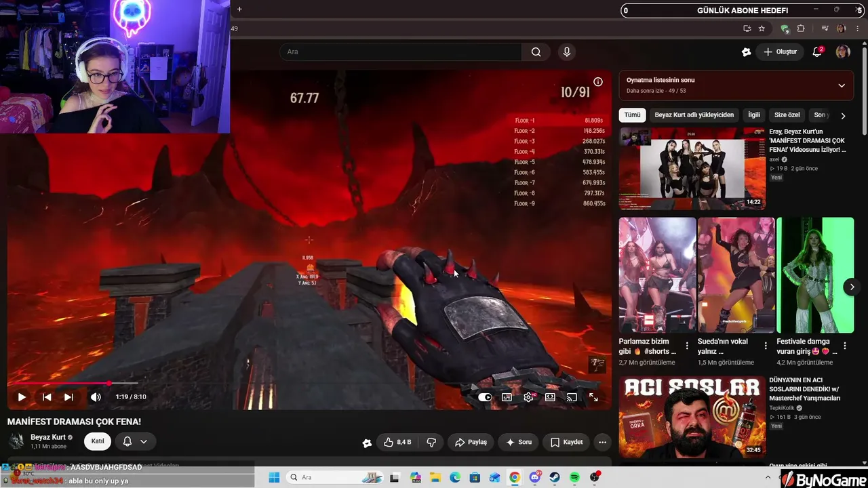
Task: Open Chrome media controls icon
Action: [x=825, y=28]
